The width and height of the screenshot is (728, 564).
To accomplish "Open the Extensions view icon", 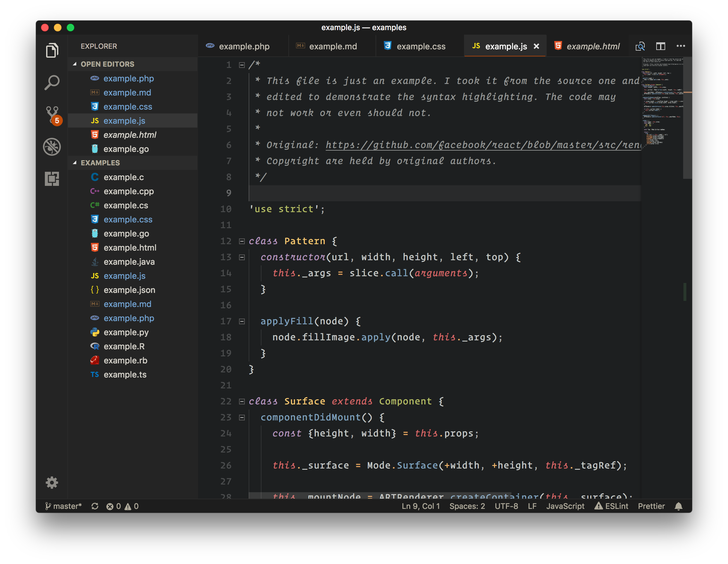I will tap(52, 179).
